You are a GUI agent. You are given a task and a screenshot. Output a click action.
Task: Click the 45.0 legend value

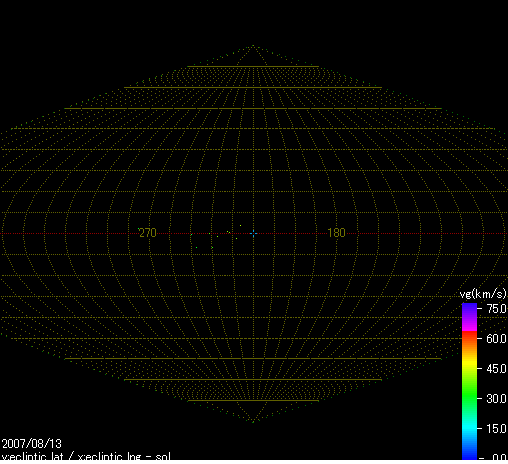pyautogui.click(x=497, y=369)
